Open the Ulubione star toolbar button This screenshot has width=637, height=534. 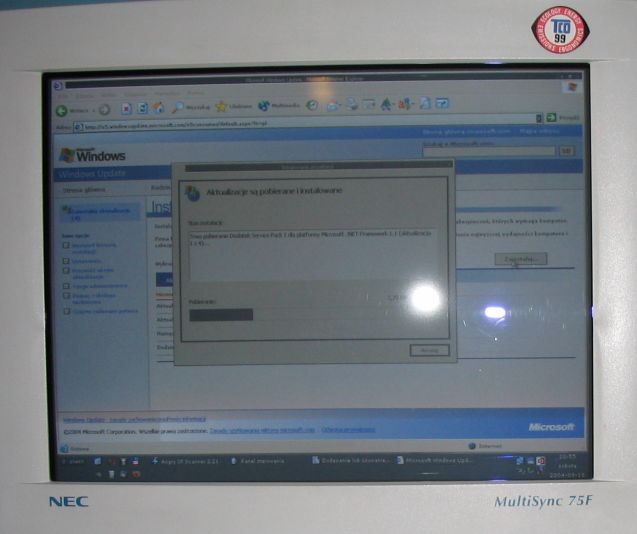click(234, 106)
